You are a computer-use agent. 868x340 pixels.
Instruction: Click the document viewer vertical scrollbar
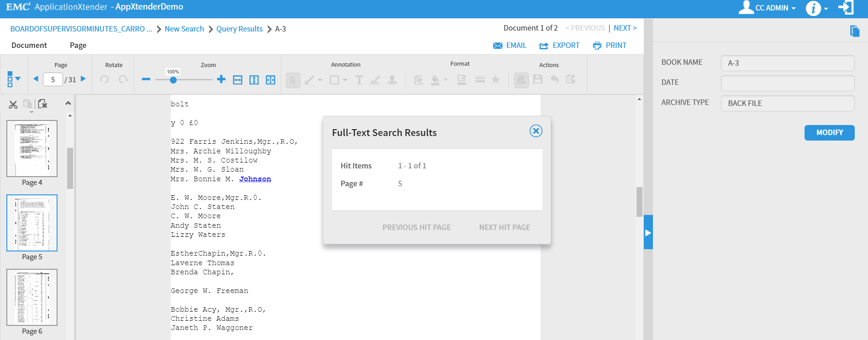(639, 202)
